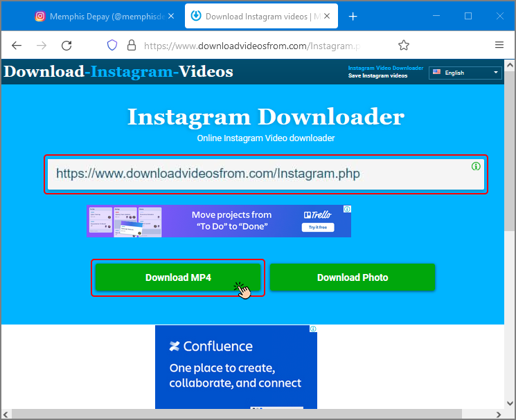Click the Online Instagram Video downloader subtitle
The width and height of the screenshot is (516, 420).
(266, 138)
